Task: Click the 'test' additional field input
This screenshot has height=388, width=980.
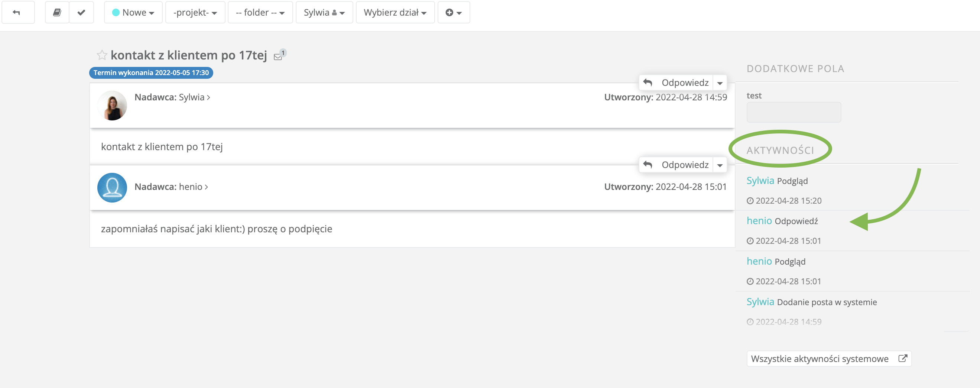Action: [794, 112]
